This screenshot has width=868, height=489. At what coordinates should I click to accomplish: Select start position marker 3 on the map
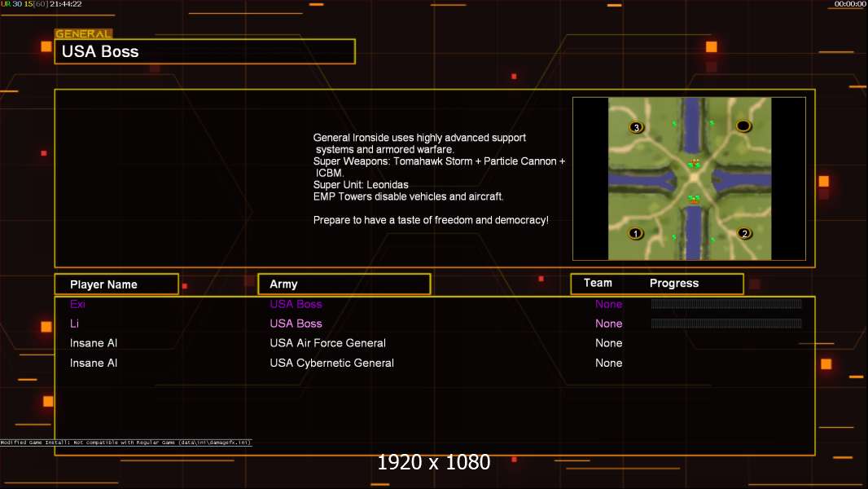coord(637,127)
